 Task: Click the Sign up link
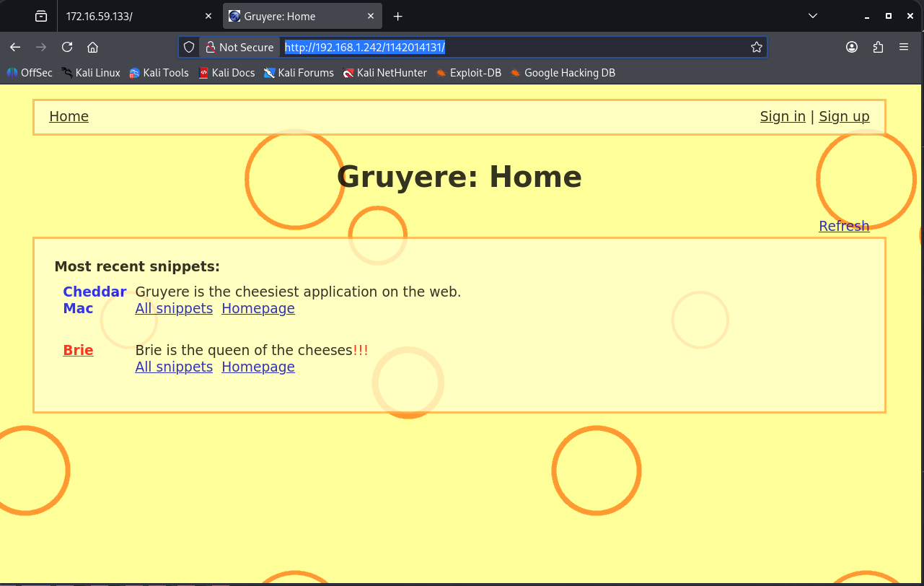coord(844,116)
